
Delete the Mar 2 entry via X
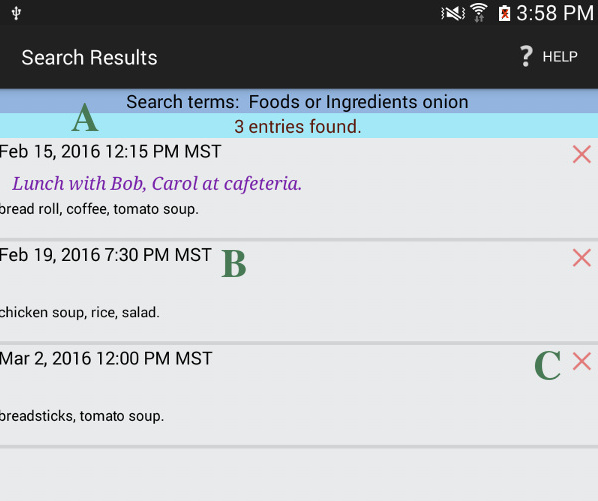tap(582, 361)
